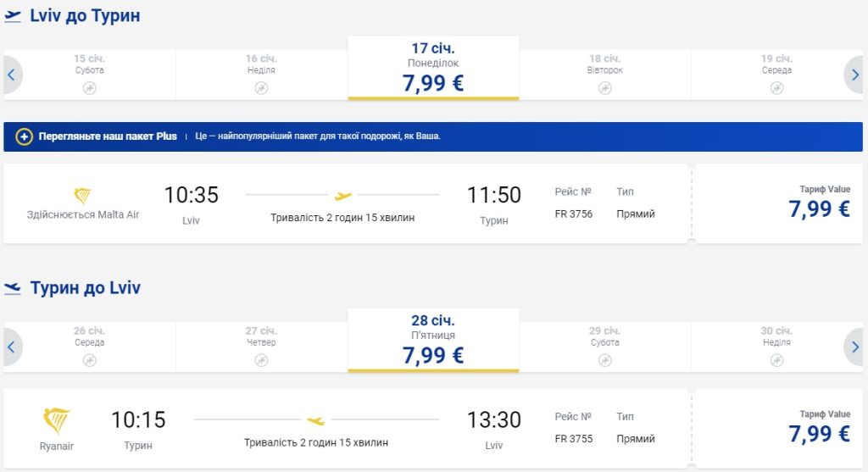Click the Malta Air harp logo
This screenshot has width=868, height=472.
pos(83,197)
